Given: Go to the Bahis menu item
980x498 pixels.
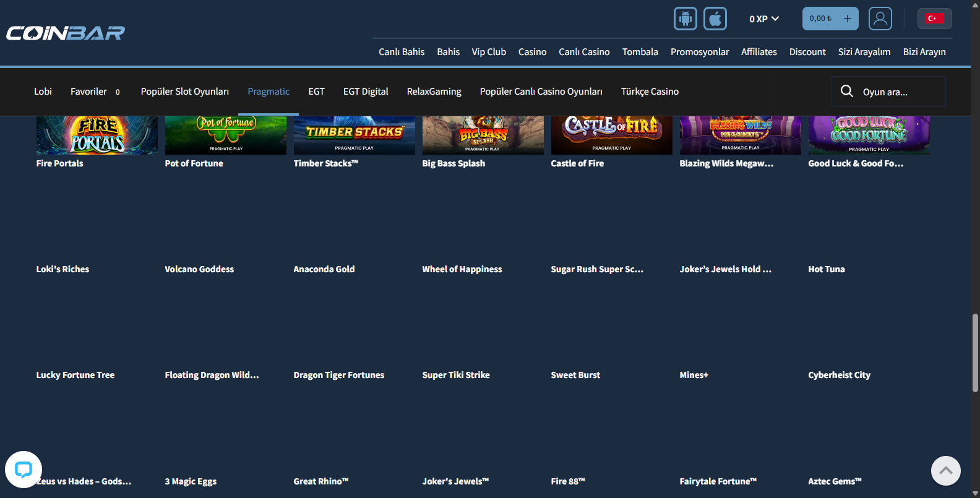Looking at the screenshot, I should (x=449, y=52).
